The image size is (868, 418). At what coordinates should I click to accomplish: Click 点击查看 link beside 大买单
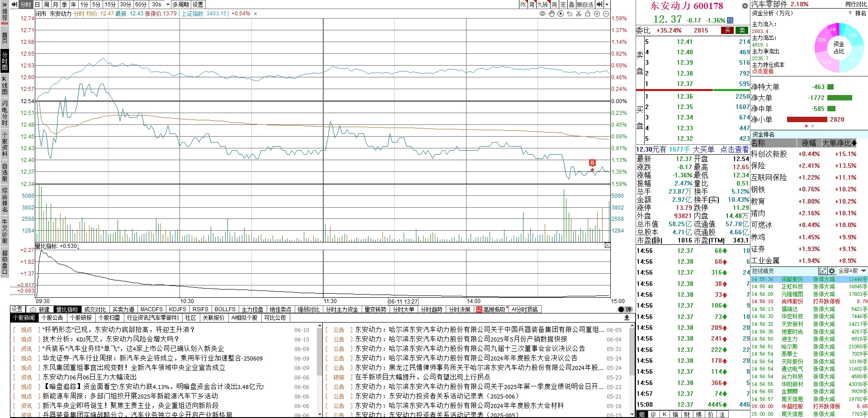(x=734, y=149)
